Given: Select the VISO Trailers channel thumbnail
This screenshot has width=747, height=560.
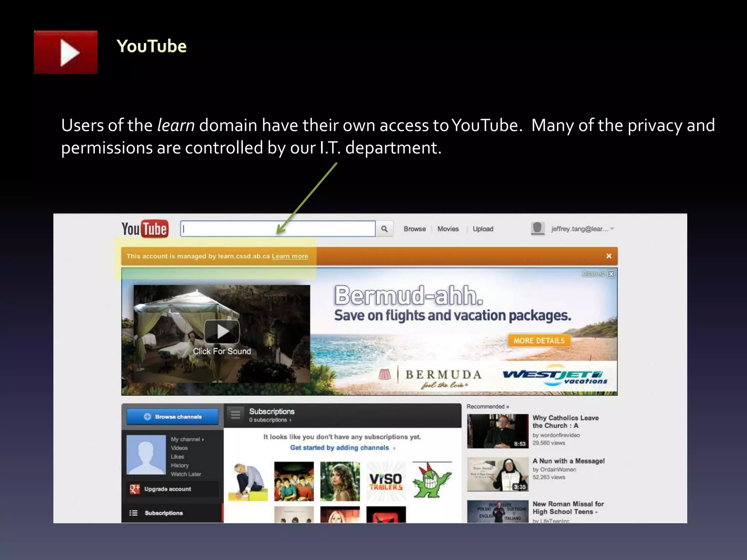Looking at the screenshot, I should pos(386,481).
